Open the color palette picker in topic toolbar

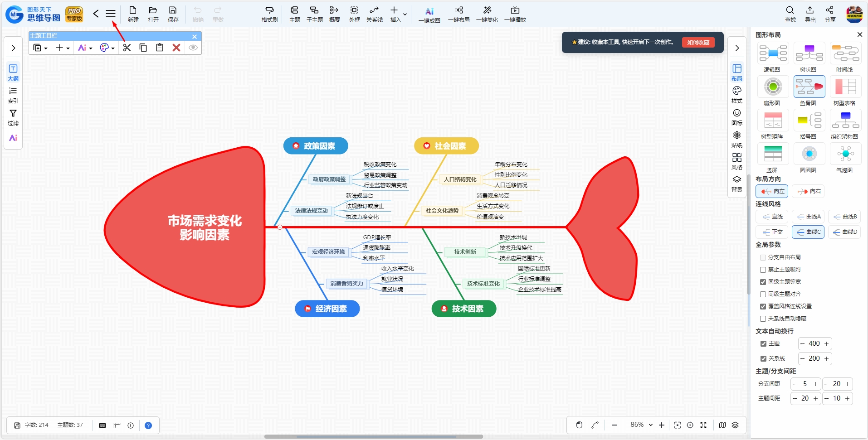[x=107, y=48]
